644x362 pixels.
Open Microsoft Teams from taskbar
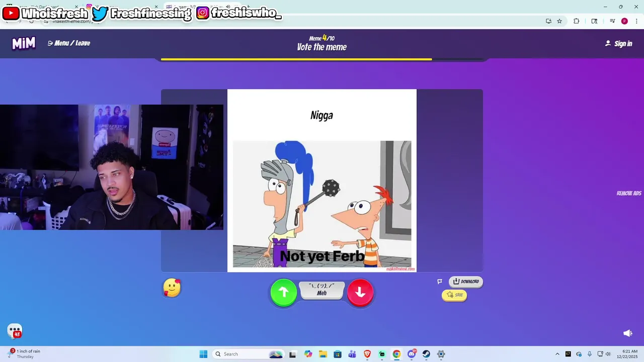(x=352, y=354)
